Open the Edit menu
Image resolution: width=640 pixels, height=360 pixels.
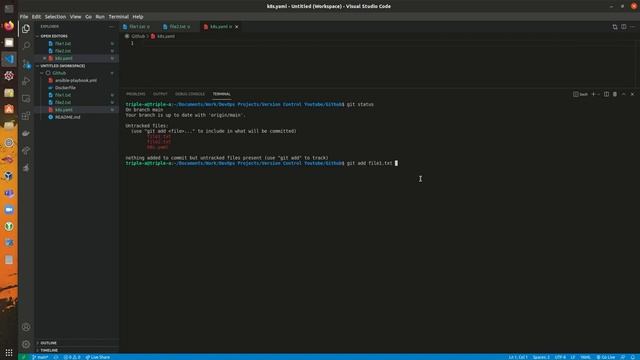[x=36, y=17]
